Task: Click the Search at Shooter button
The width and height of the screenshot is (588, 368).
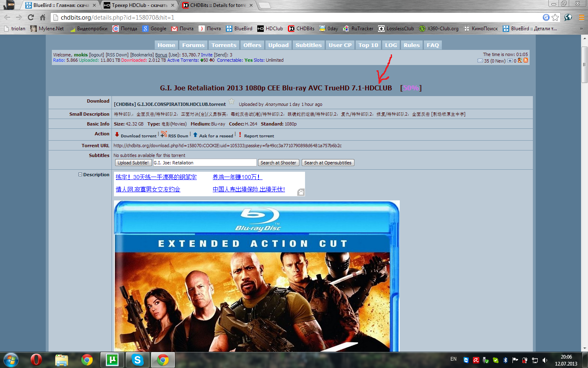Action: 278,163
